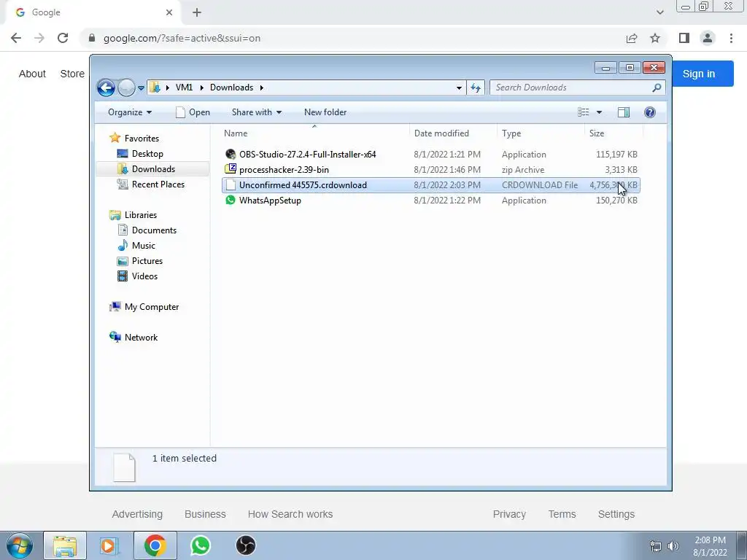
Task: Click the blank crdownload file icon
Action: coord(231,184)
